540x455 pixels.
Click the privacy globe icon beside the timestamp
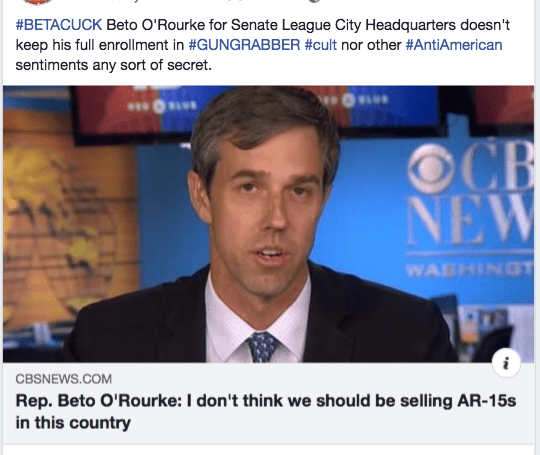click(x=314, y=1)
